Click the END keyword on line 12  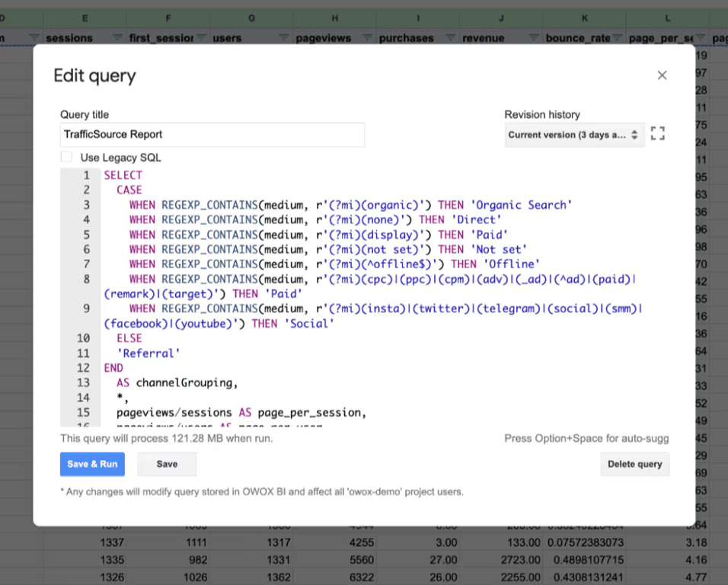click(x=113, y=368)
